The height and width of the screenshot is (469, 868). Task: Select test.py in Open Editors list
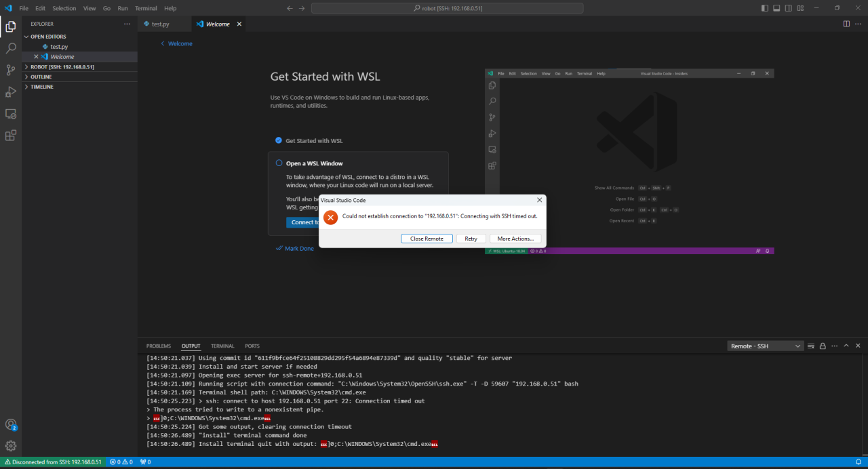(x=59, y=47)
